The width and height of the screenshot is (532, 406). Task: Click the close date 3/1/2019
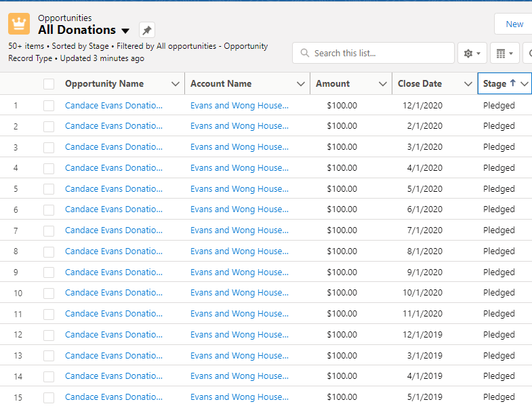click(x=425, y=356)
